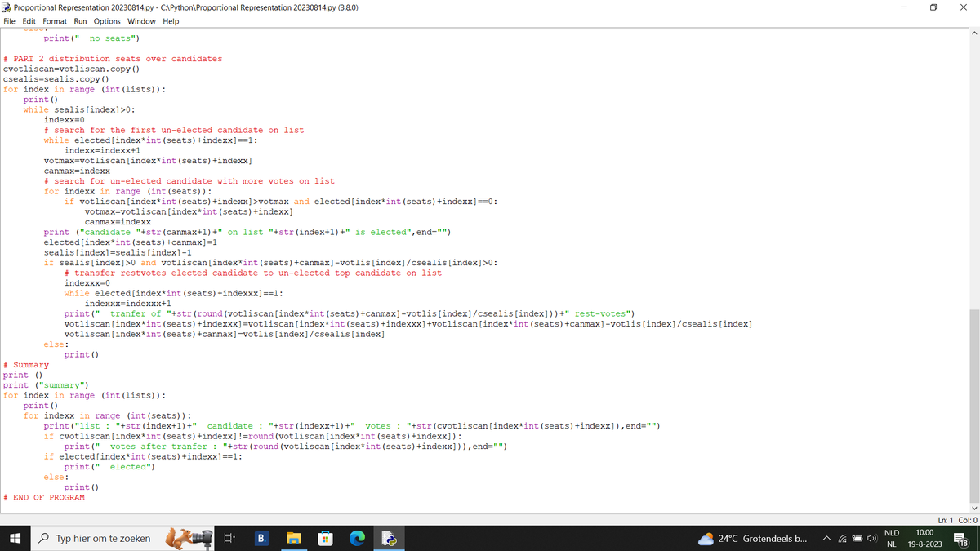980x551 pixels.
Task: Switch the NLD keyboard language indicator
Action: tap(893, 539)
